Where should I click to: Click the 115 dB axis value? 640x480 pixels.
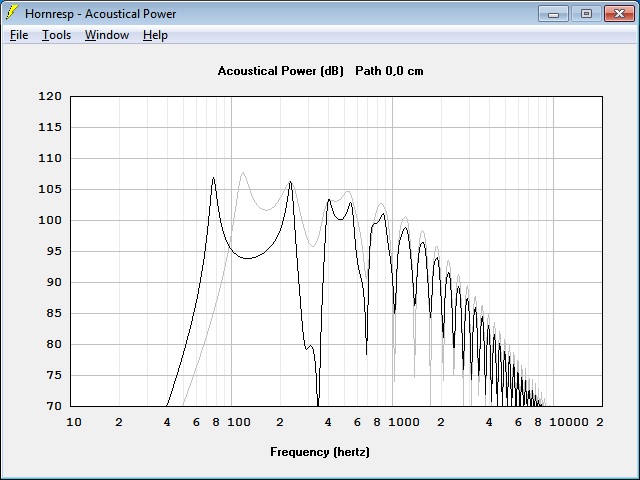[50, 127]
